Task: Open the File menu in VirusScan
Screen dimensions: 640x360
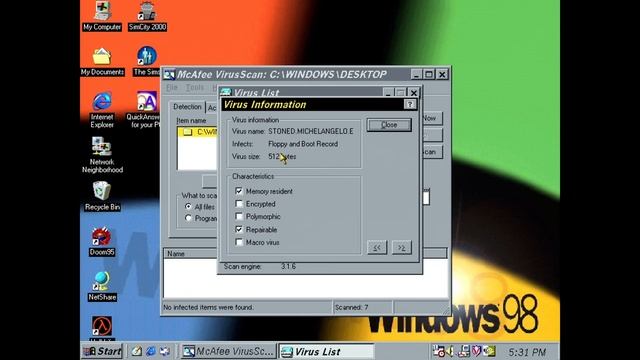Action: 172,87
